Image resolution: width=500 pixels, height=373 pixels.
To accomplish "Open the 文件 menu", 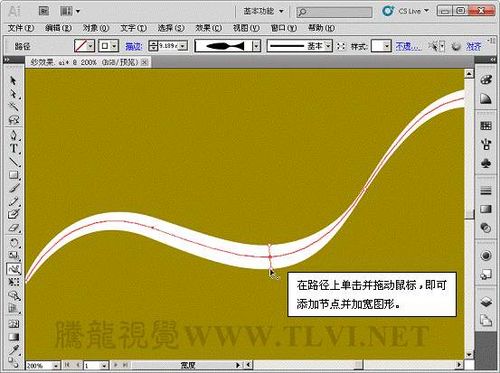I will (x=21, y=28).
